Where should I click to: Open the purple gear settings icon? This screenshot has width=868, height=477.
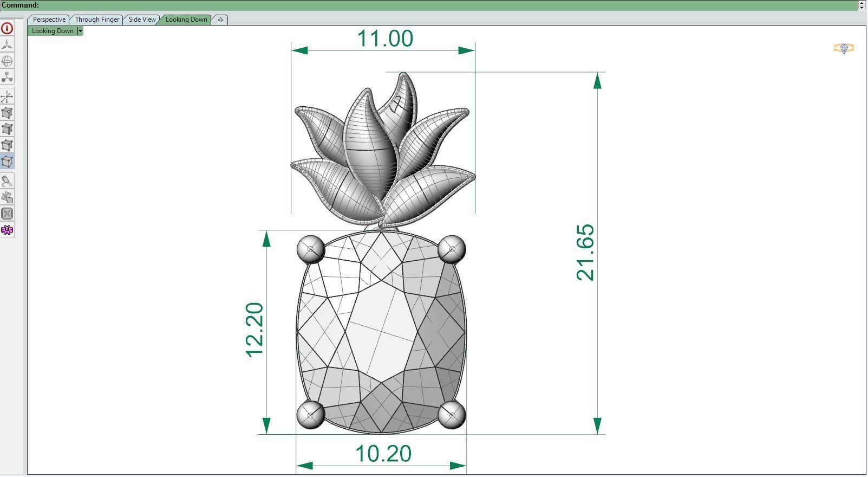pos(7,230)
